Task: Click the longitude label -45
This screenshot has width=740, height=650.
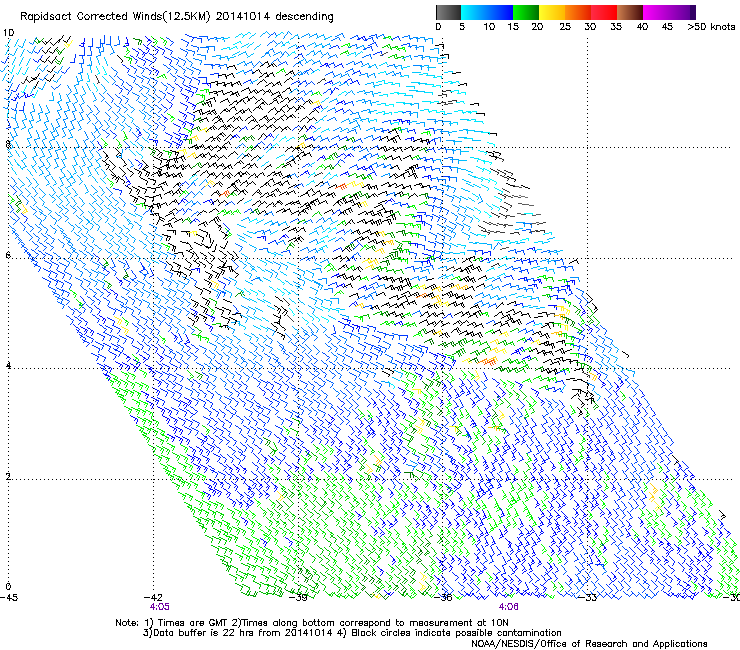Action: (9, 598)
